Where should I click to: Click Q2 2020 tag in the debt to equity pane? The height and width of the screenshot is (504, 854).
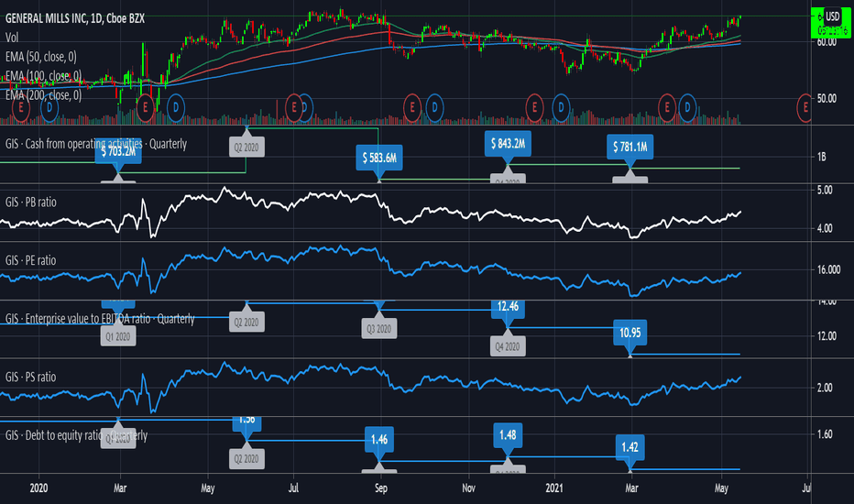(246, 459)
